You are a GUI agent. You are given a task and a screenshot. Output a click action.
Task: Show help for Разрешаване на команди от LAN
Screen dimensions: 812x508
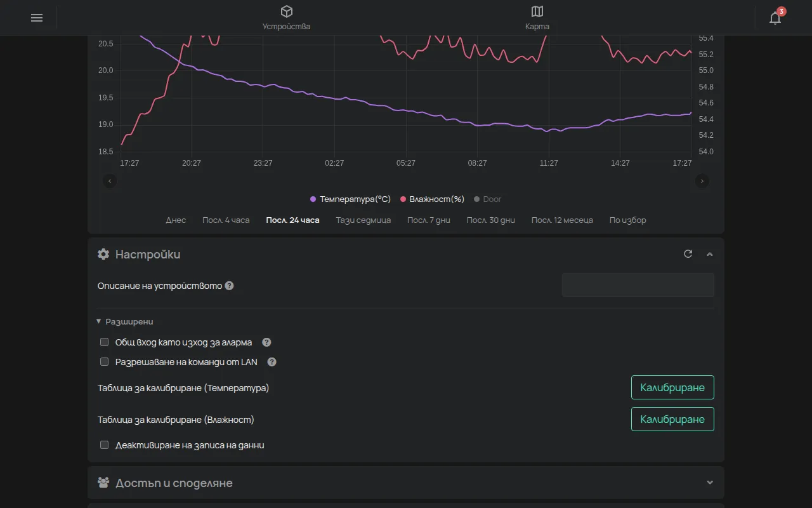point(272,362)
